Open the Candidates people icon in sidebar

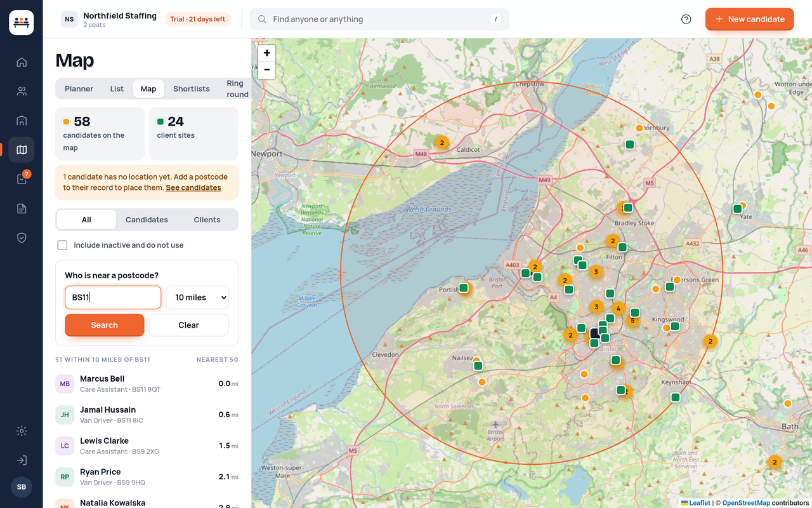(x=22, y=91)
